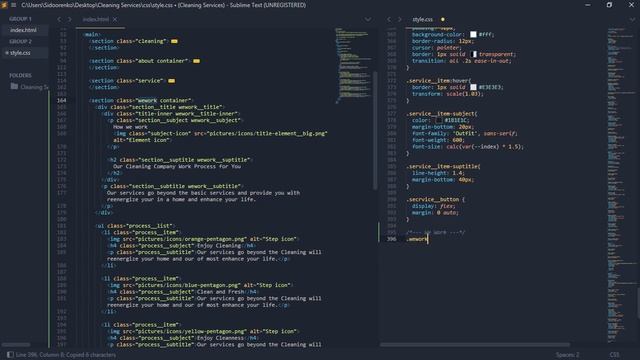
Task: Open tab list dropdown in left pane
Action: click(x=368, y=19)
